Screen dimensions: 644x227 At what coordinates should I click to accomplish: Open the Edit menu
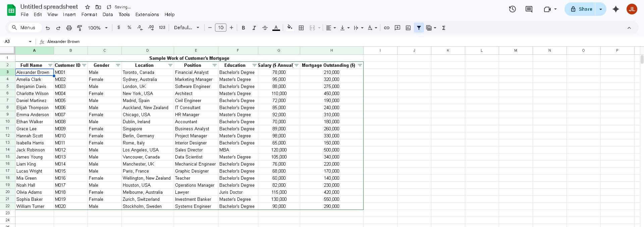(x=38, y=14)
